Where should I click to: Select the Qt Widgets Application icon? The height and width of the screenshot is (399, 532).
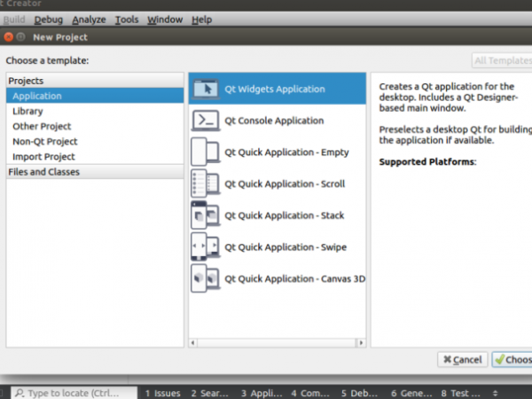point(205,89)
